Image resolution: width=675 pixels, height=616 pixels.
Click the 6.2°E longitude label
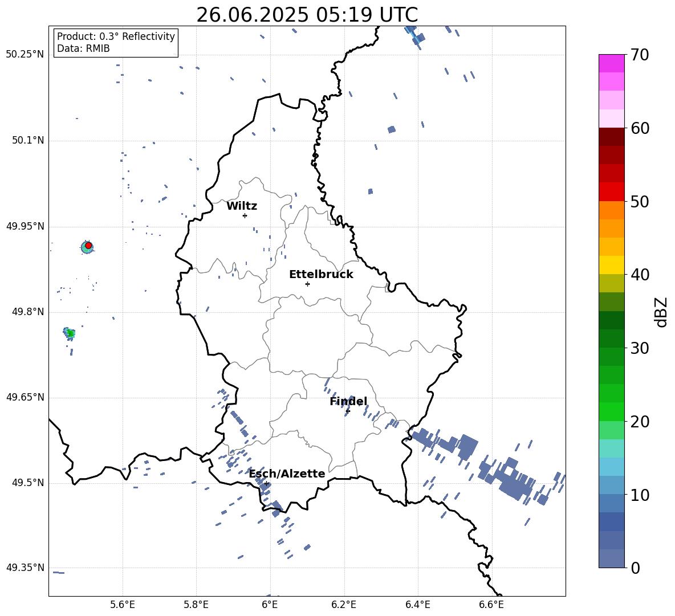(x=344, y=605)
